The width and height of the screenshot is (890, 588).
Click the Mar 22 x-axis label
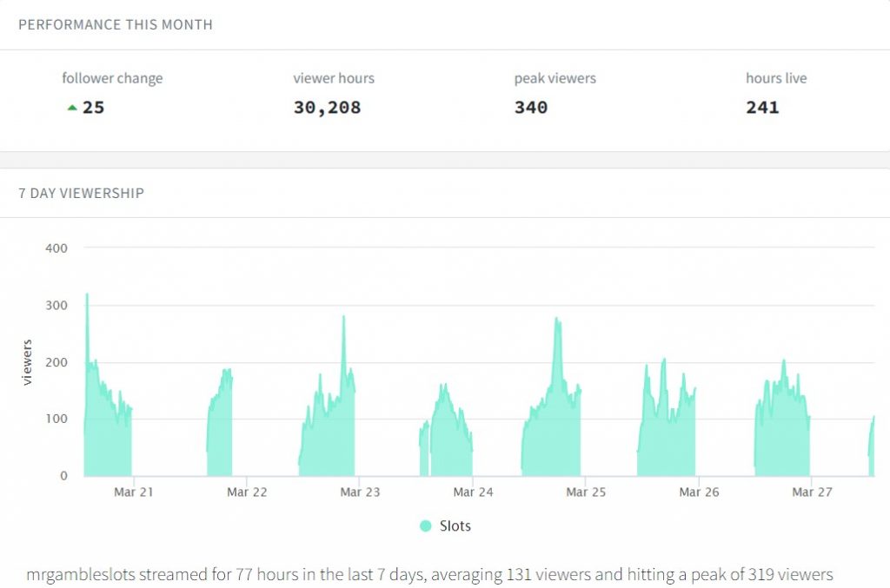tap(247, 492)
